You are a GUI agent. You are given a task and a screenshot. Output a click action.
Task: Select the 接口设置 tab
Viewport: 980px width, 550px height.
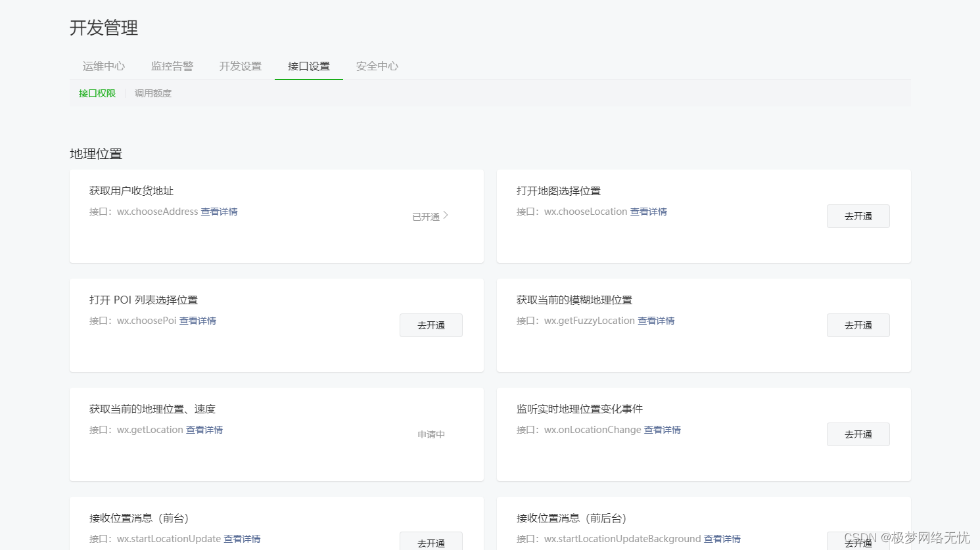click(x=309, y=66)
